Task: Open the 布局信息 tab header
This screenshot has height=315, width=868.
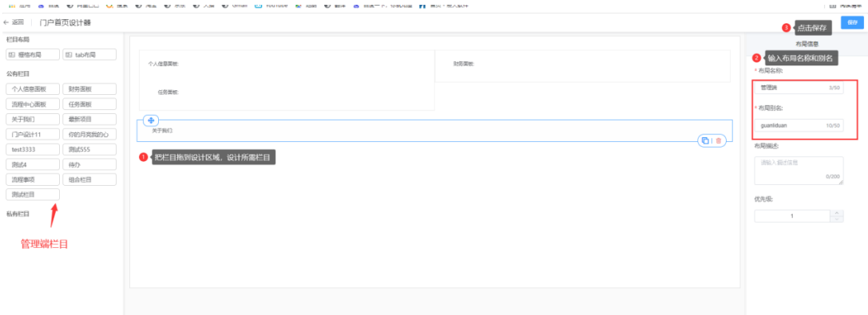Action: click(807, 44)
